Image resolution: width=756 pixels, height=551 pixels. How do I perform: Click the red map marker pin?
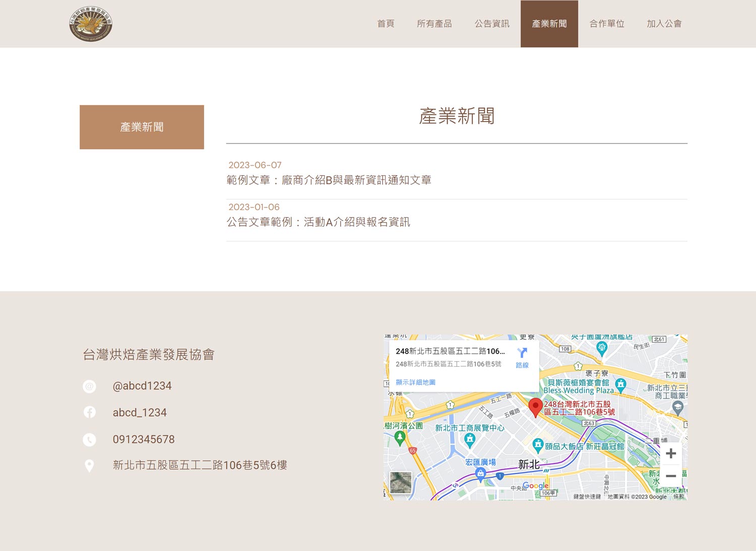click(535, 407)
